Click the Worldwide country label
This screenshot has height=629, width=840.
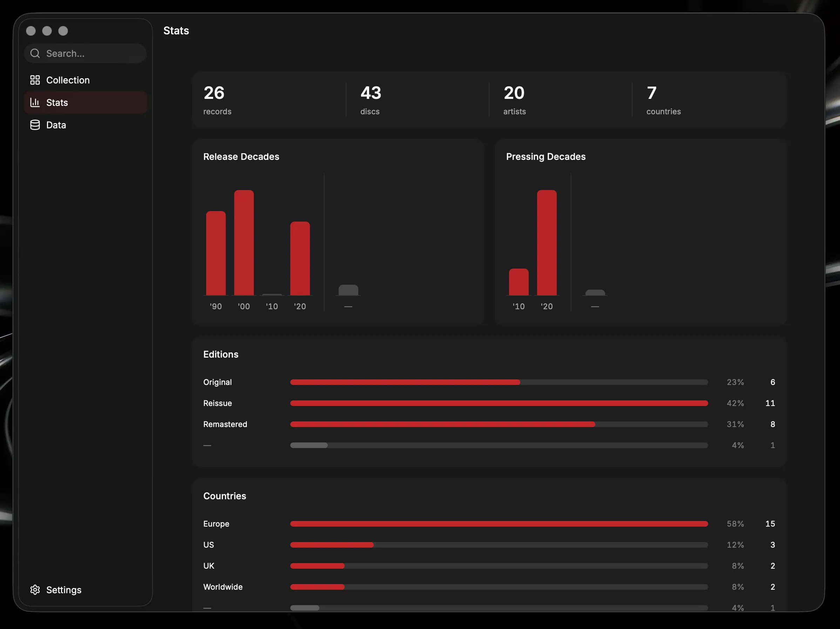(223, 587)
